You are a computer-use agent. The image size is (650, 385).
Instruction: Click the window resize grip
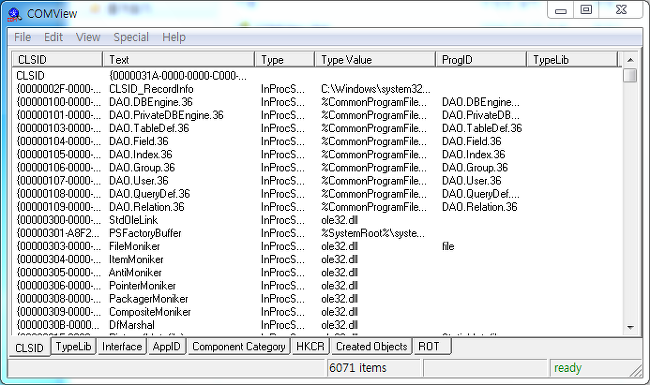pyautogui.click(x=636, y=370)
